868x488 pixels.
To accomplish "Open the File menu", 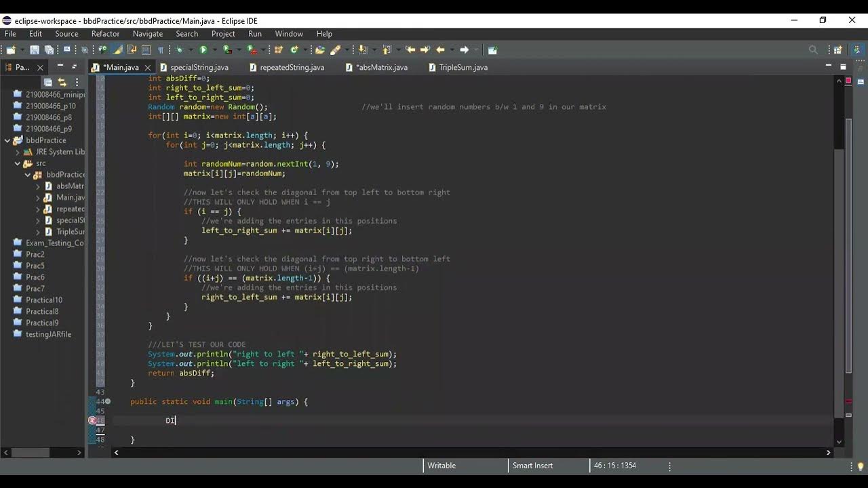I will tap(10, 33).
